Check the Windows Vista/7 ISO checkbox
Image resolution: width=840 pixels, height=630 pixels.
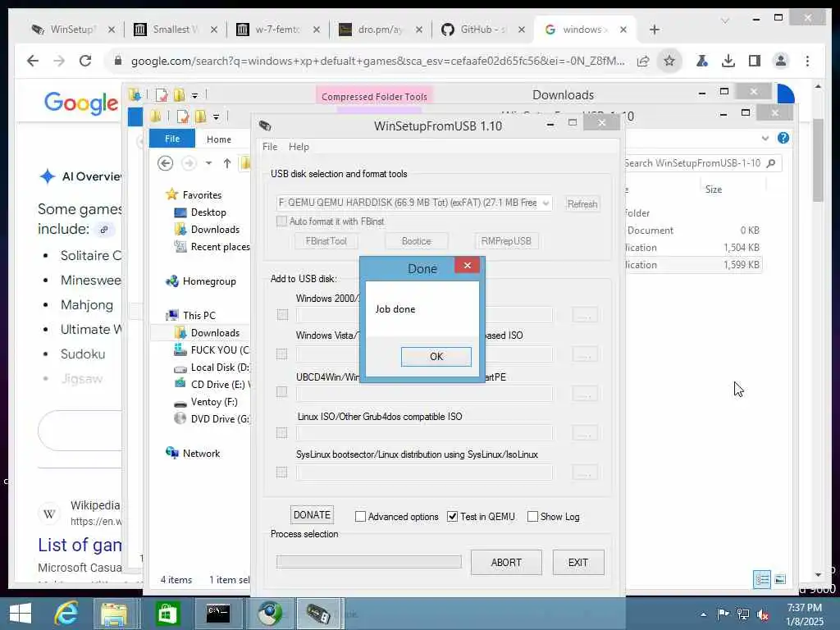coord(282,354)
